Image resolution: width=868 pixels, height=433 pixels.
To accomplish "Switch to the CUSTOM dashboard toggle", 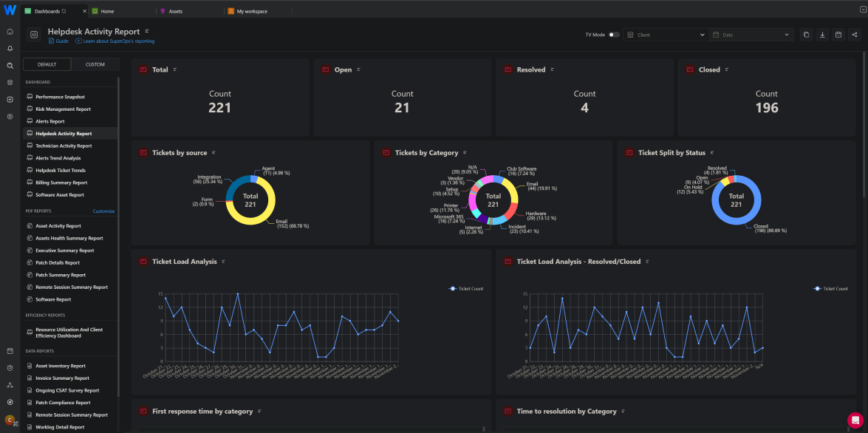I will tap(95, 64).
